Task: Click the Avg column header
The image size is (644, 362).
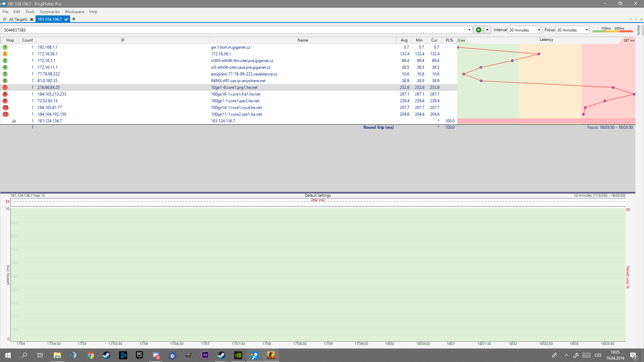Action: pos(404,40)
